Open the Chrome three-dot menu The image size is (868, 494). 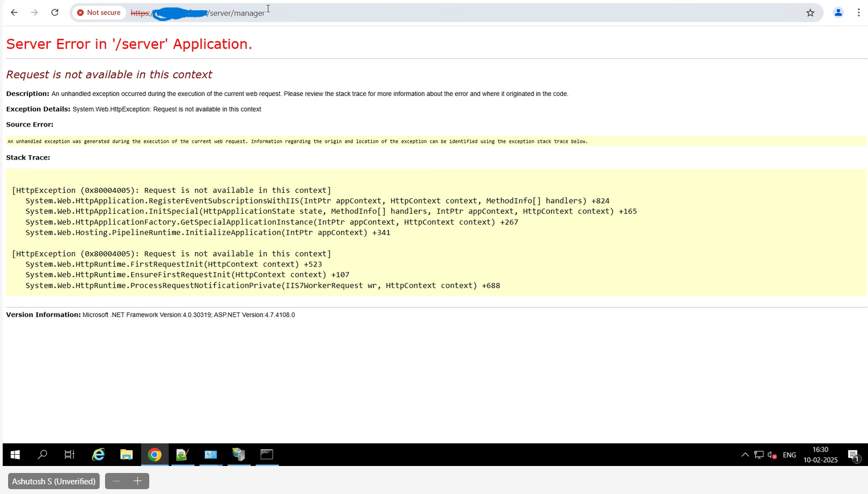(860, 12)
